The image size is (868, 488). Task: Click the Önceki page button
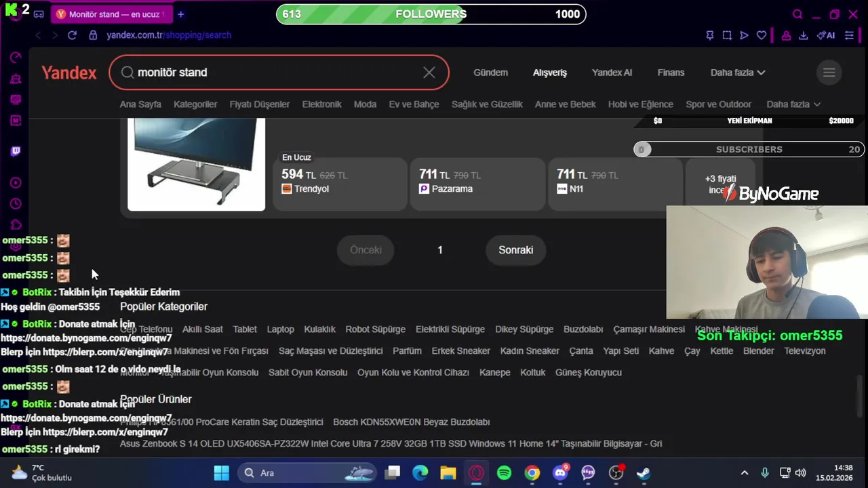pos(366,250)
